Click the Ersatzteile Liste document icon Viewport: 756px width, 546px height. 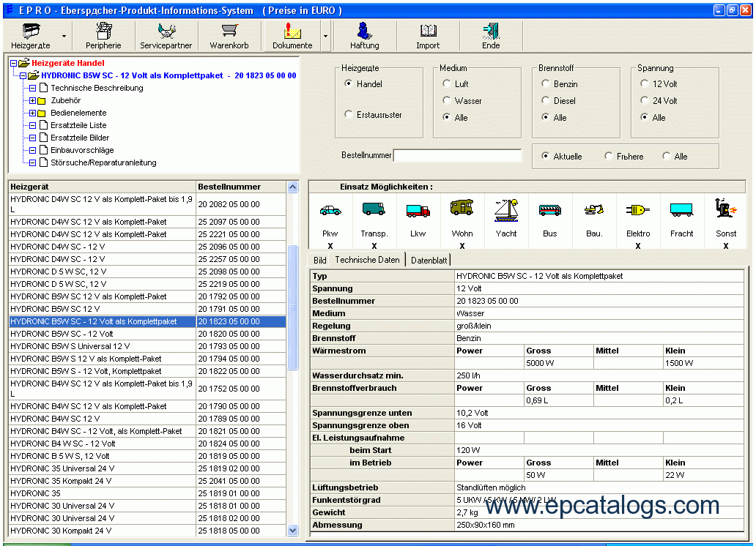click(x=43, y=125)
